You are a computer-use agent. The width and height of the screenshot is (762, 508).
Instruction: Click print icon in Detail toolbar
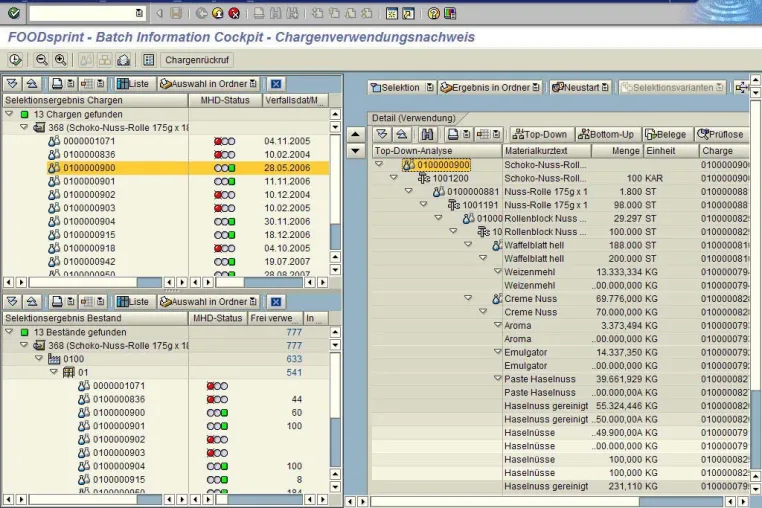coord(453,134)
